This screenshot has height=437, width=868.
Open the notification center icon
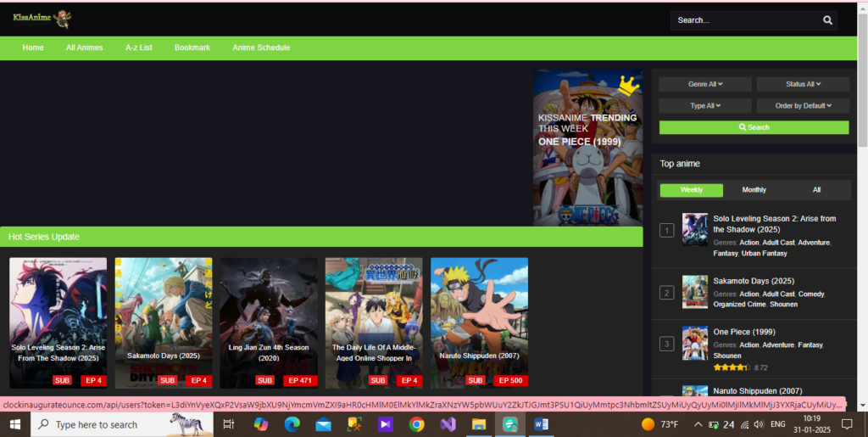pyautogui.click(x=847, y=424)
